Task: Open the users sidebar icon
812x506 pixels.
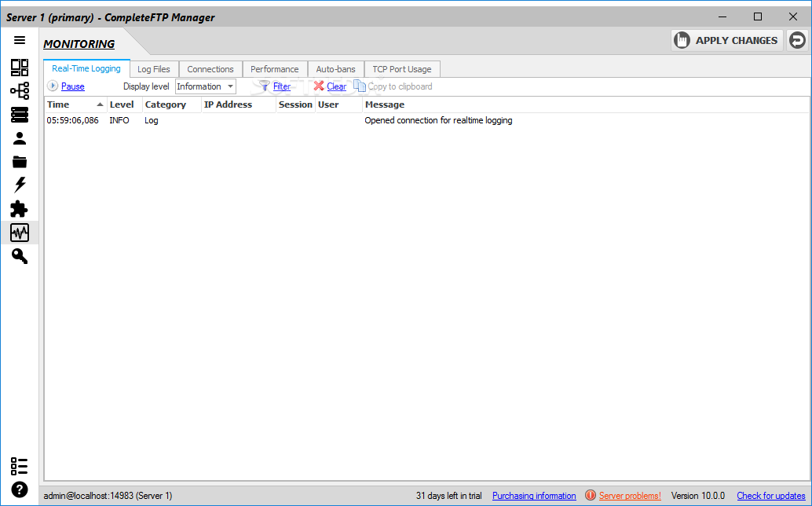Action: tap(20, 138)
